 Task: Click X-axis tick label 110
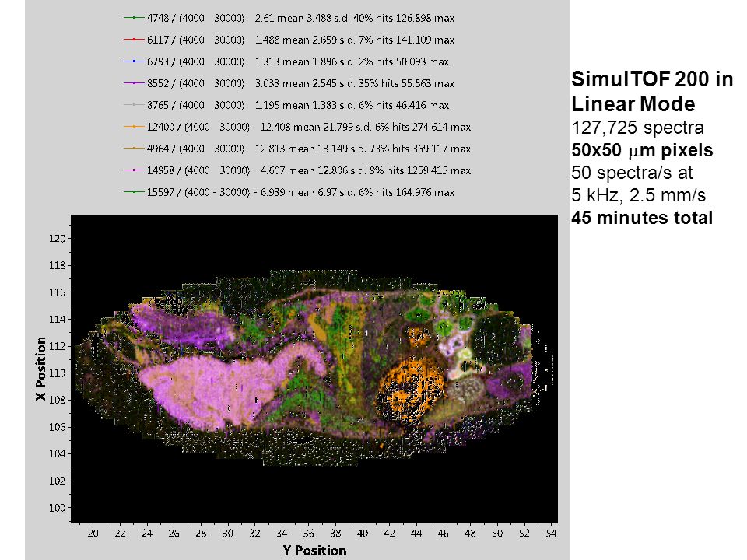[57, 373]
